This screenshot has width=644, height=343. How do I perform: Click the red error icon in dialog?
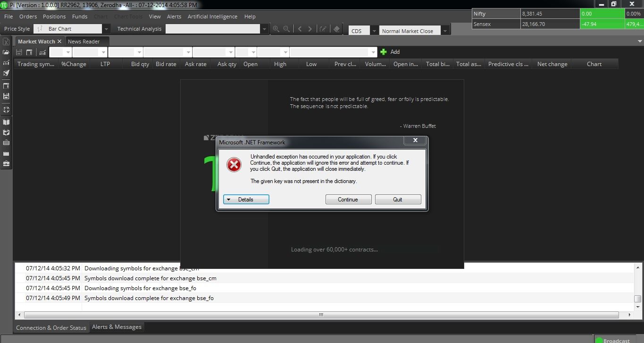[x=234, y=165]
